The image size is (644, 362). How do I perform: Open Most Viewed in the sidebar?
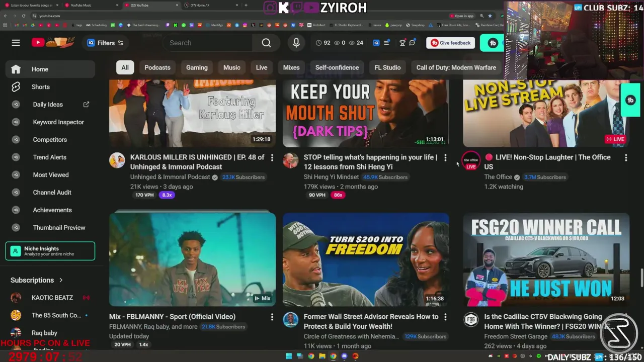(50, 175)
